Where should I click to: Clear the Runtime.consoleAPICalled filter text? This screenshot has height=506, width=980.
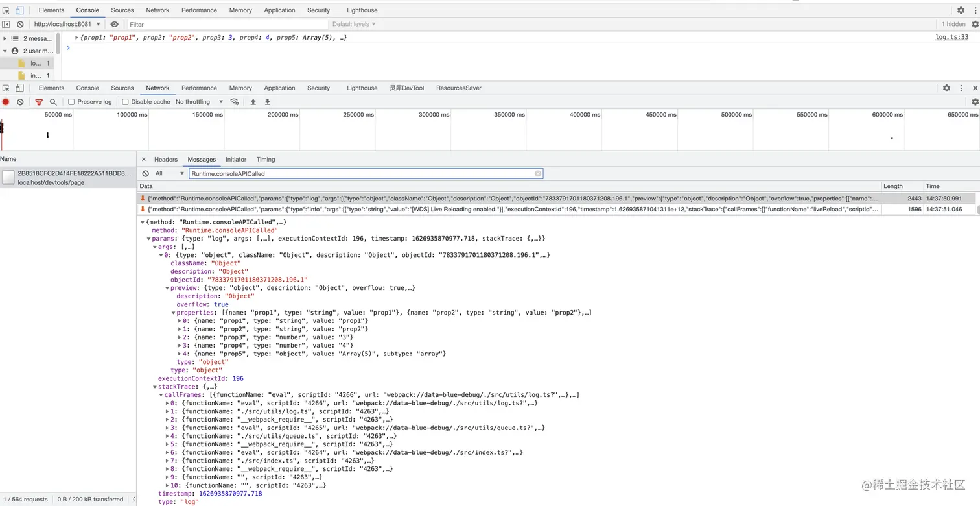tap(538, 173)
